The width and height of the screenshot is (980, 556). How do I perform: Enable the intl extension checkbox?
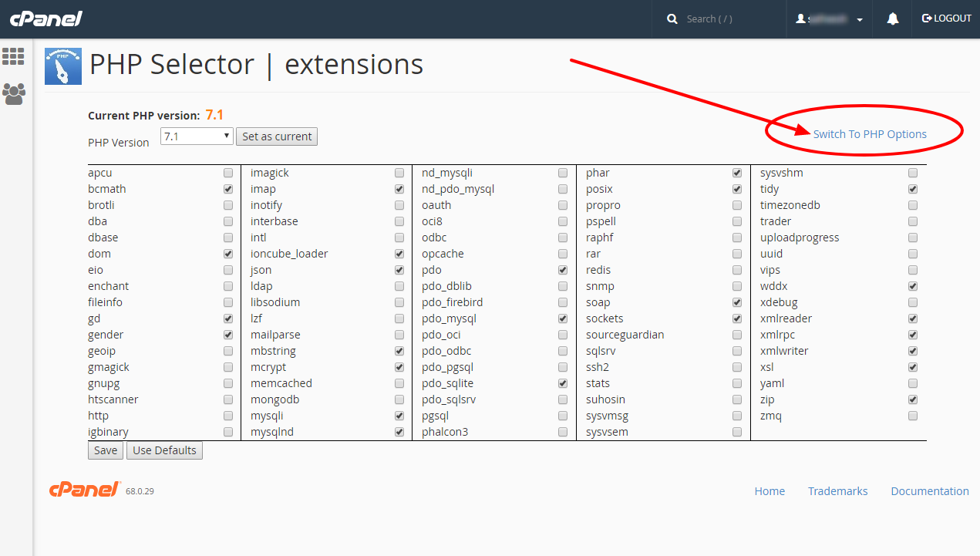coord(399,238)
